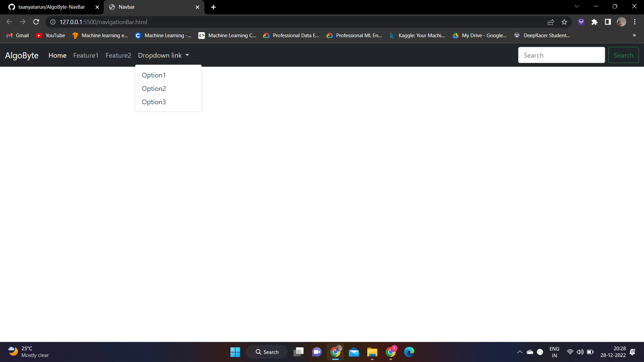
Task: Toggle the browser side panel
Action: coord(608,22)
